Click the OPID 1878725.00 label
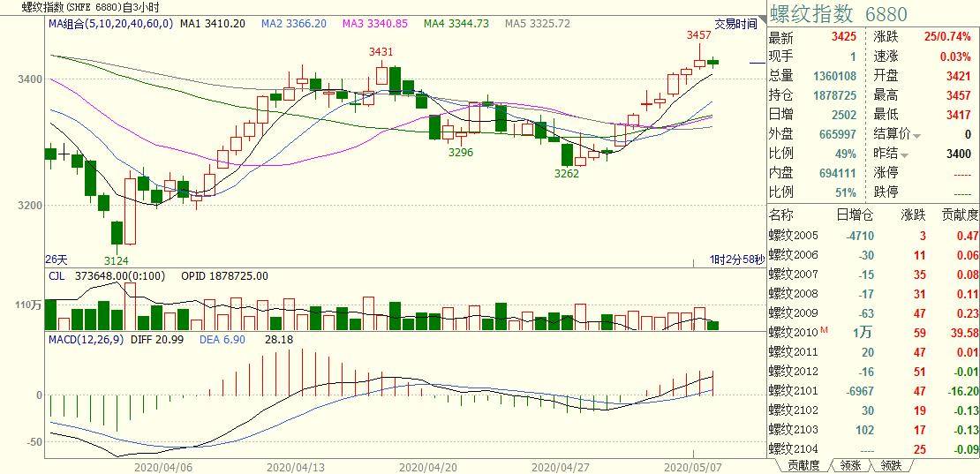The width and height of the screenshot is (980, 474). point(224,275)
